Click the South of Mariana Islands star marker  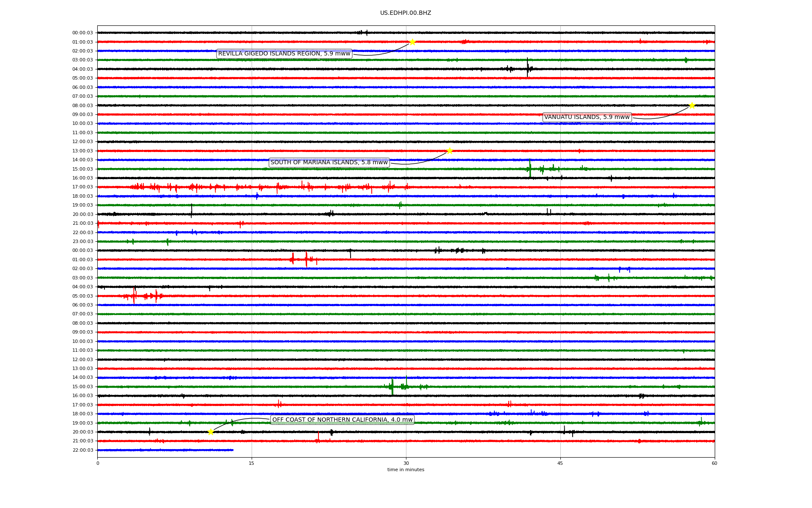pos(450,151)
